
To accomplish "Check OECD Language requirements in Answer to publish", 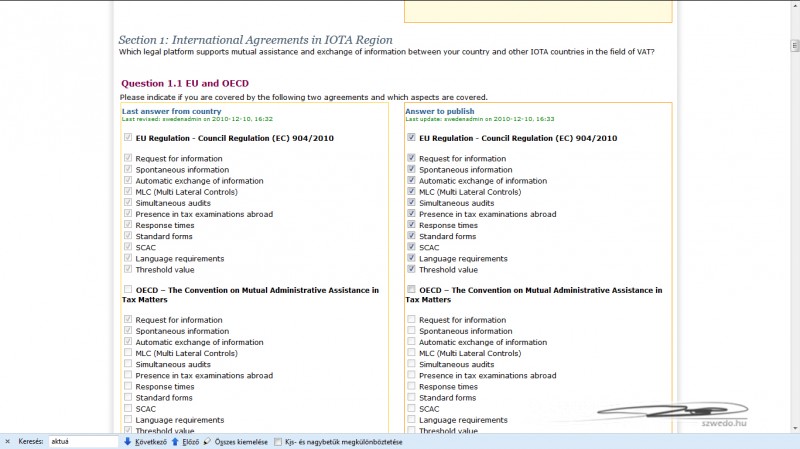I will click(x=412, y=420).
